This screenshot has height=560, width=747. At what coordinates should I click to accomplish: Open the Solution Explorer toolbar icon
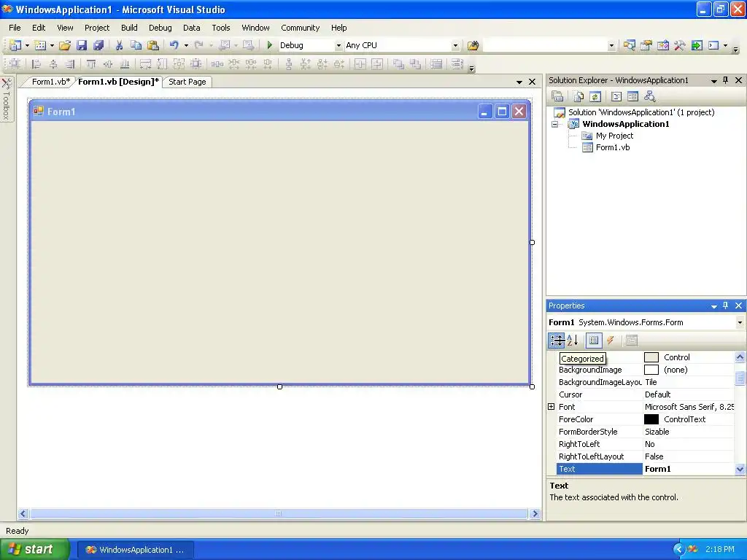click(x=630, y=45)
